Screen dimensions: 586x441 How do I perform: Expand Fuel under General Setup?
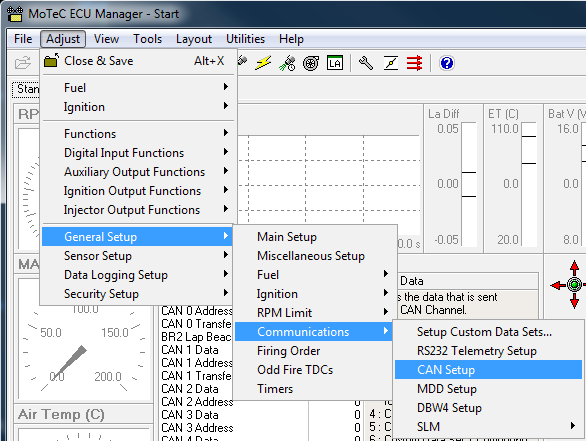point(315,275)
